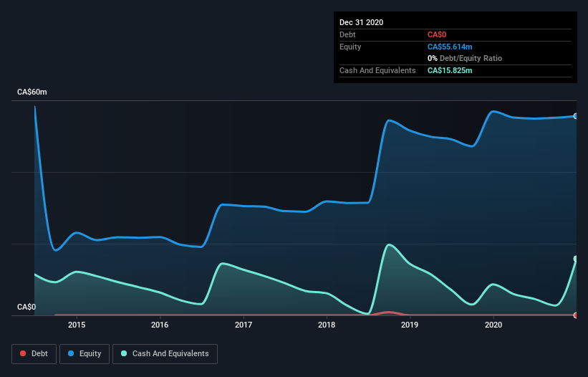This screenshot has height=377, width=588.
Task: Click the 2015 x-axis label
Action: pyautogui.click(x=77, y=325)
